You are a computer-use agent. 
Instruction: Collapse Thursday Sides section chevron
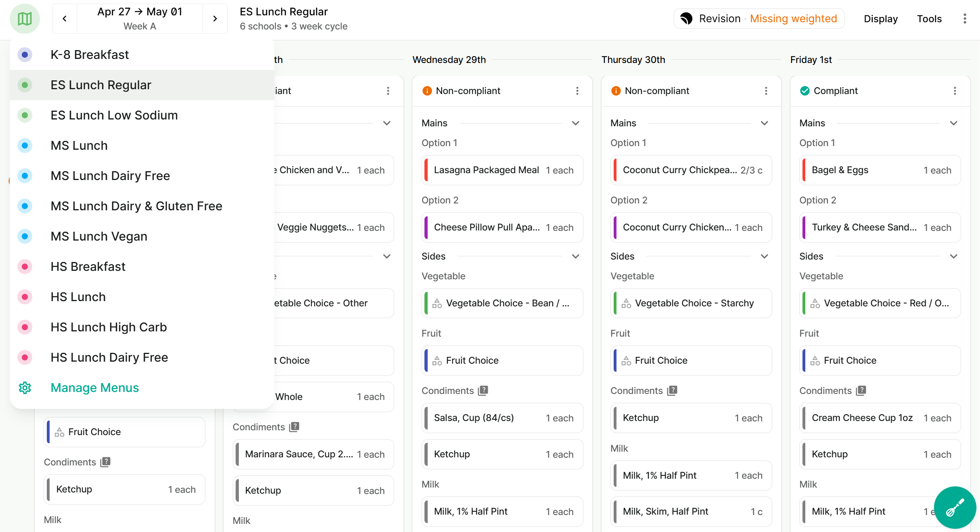click(764, 256)
